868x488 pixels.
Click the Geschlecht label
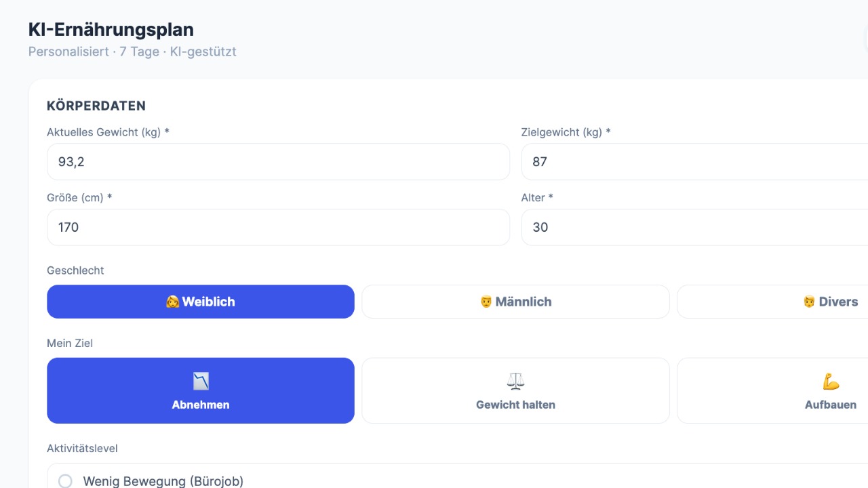[75, 270]
